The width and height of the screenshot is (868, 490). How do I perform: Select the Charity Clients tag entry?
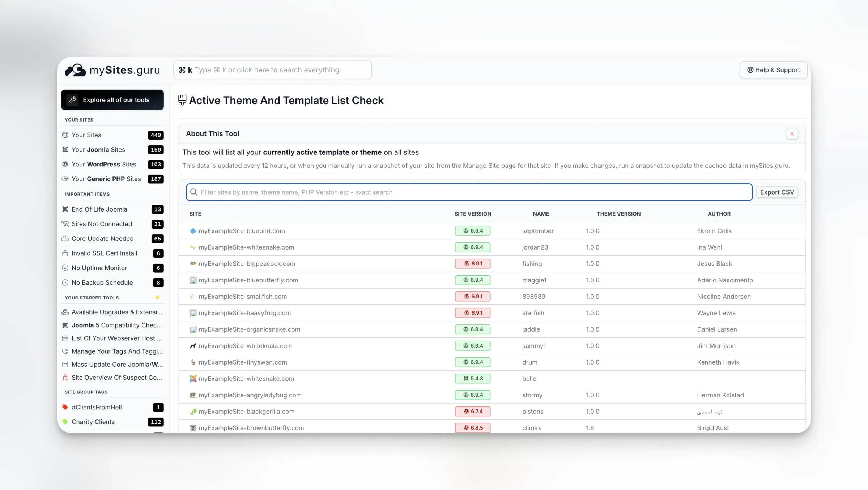(93, 422)
